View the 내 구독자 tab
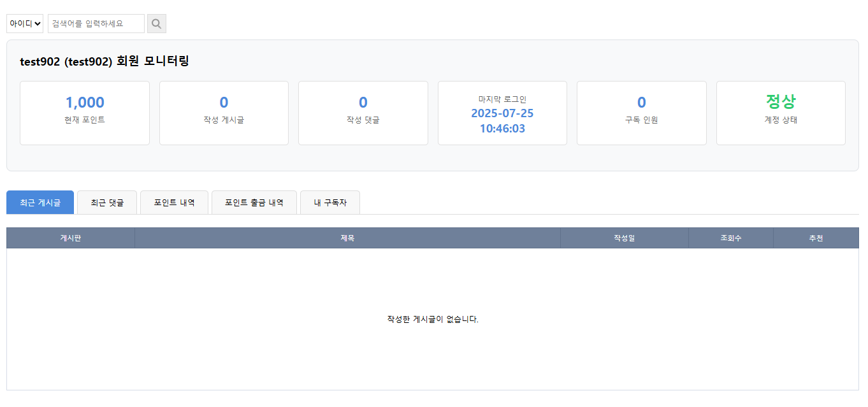 click(x=330, y=203)
